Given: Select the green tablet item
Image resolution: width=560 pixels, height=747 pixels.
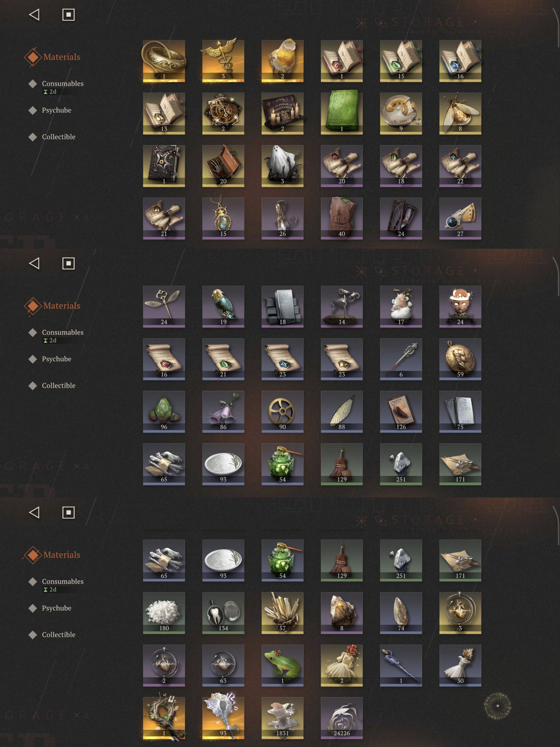Looking at the screenshot, I should (x=342, y=113).
